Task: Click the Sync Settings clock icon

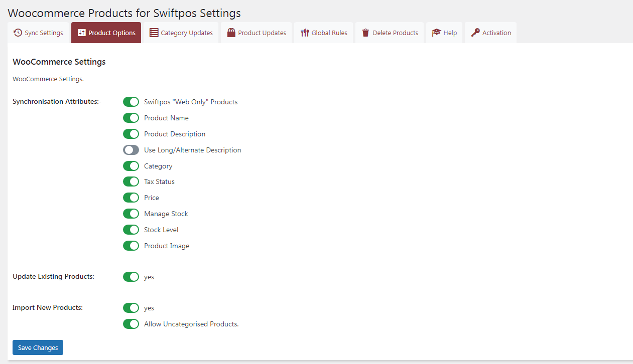Action: [x=18, y=33]
